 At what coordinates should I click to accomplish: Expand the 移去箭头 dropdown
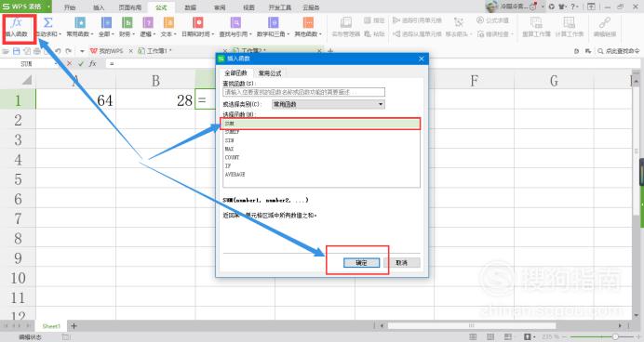point(471,34)
